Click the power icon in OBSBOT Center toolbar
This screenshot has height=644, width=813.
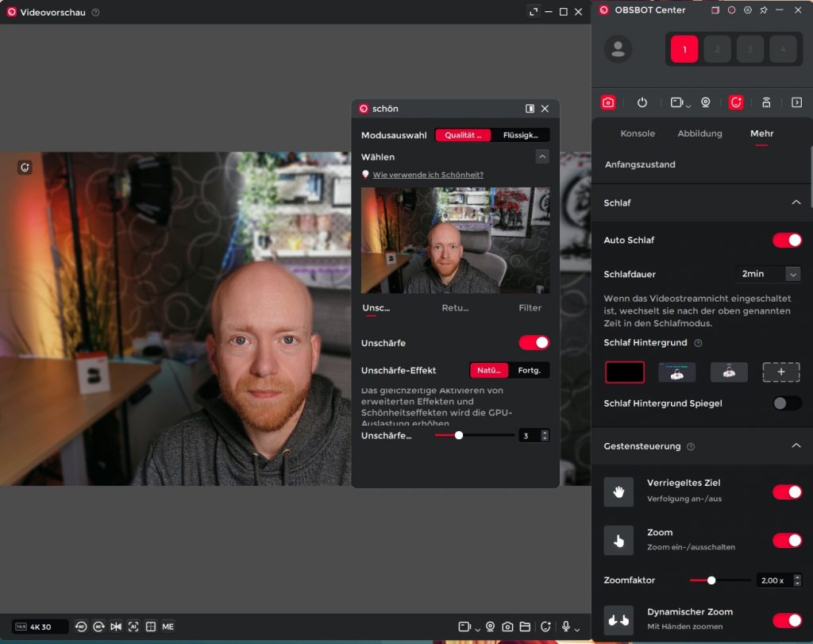(642, 102)
